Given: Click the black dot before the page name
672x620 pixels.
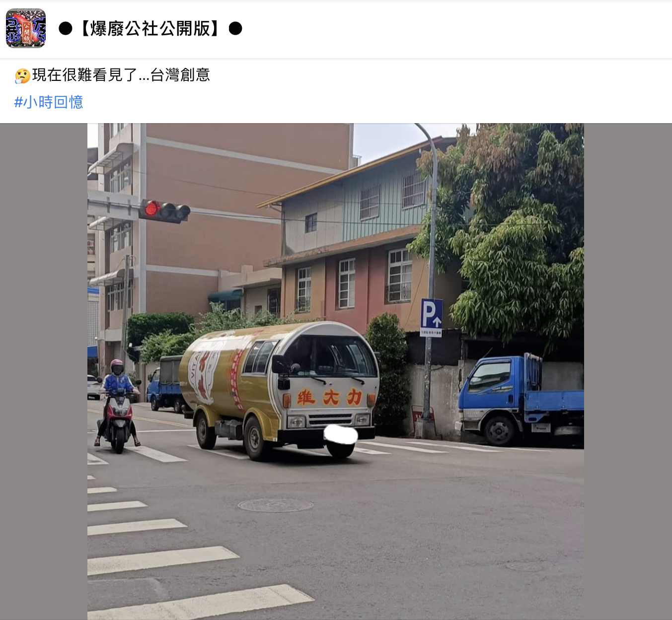Looking at the screenshot, I should tap(66, 29).
